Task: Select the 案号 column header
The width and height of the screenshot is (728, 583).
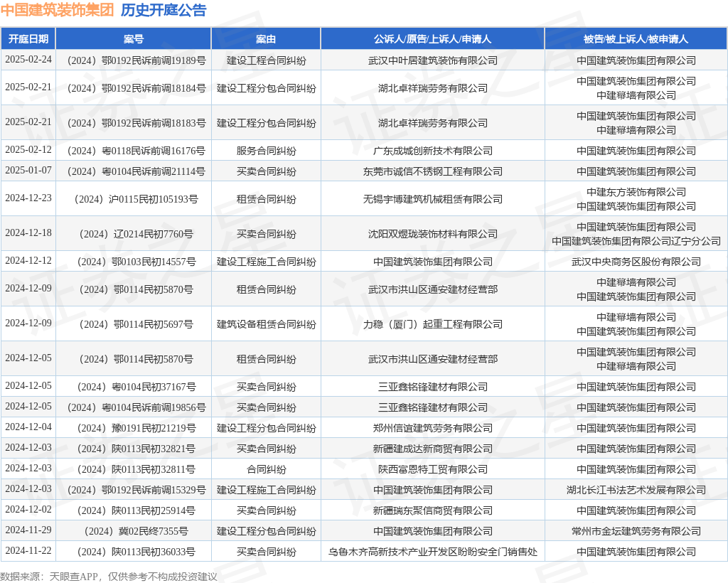Action: (x=134, y=39)
